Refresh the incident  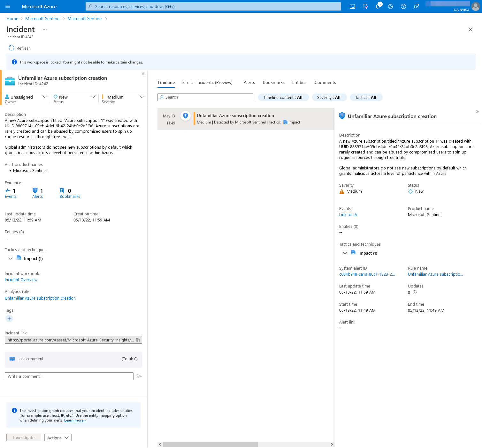click(x=19, y=48)
